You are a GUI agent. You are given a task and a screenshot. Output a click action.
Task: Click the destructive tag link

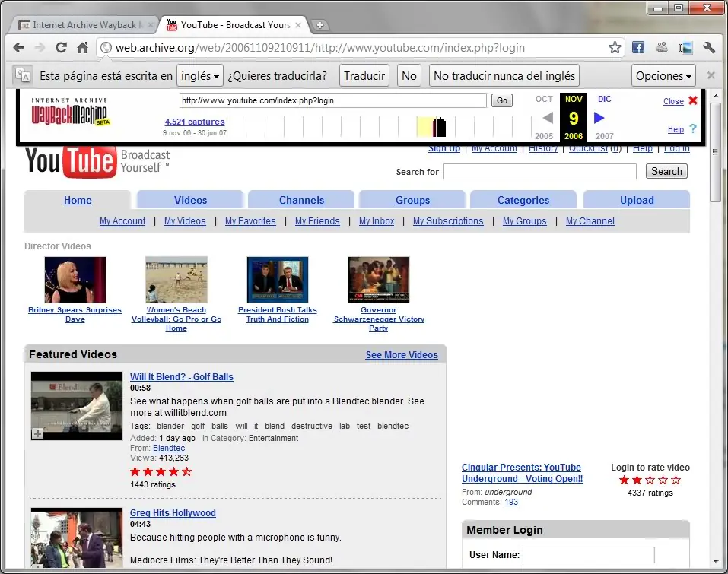tap(312, 426)
